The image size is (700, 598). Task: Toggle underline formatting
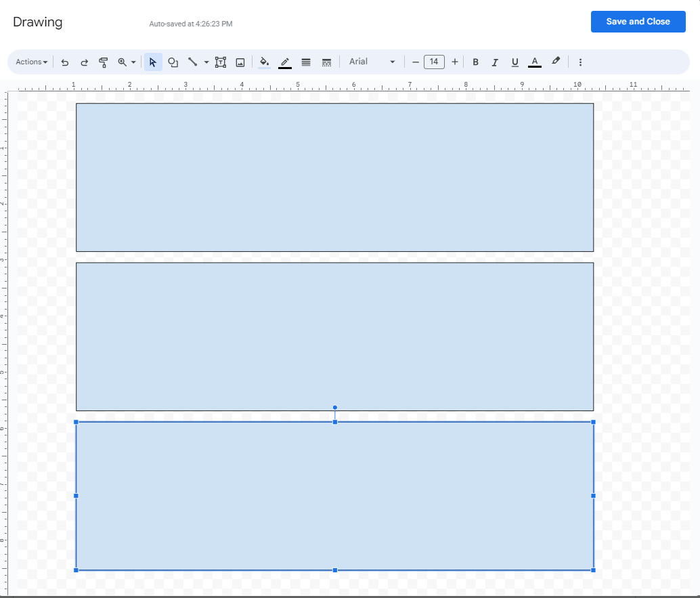[515, 62]
